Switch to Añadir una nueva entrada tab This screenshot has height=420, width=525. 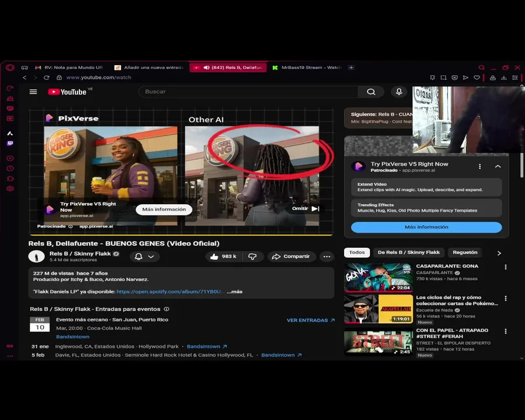click(x=149, y=67)
